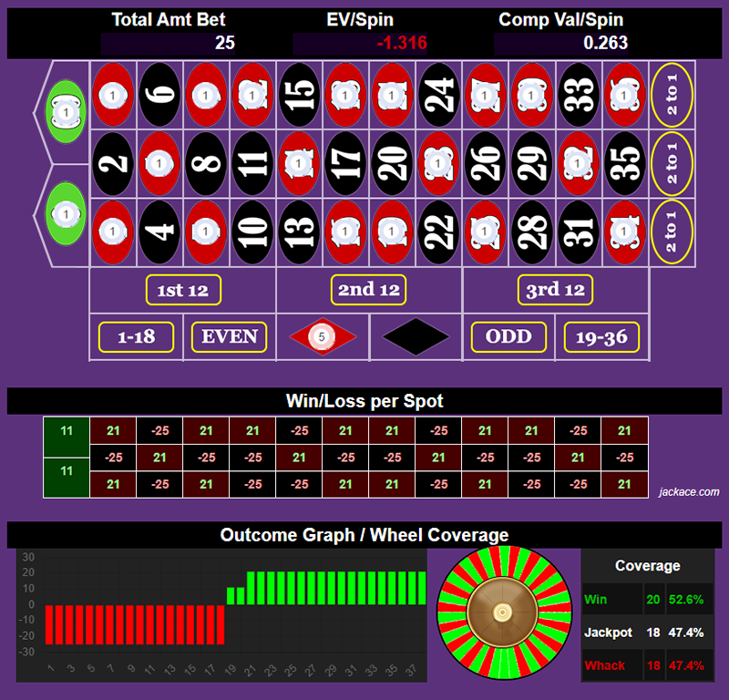Click the chip on red number 25

485,232
